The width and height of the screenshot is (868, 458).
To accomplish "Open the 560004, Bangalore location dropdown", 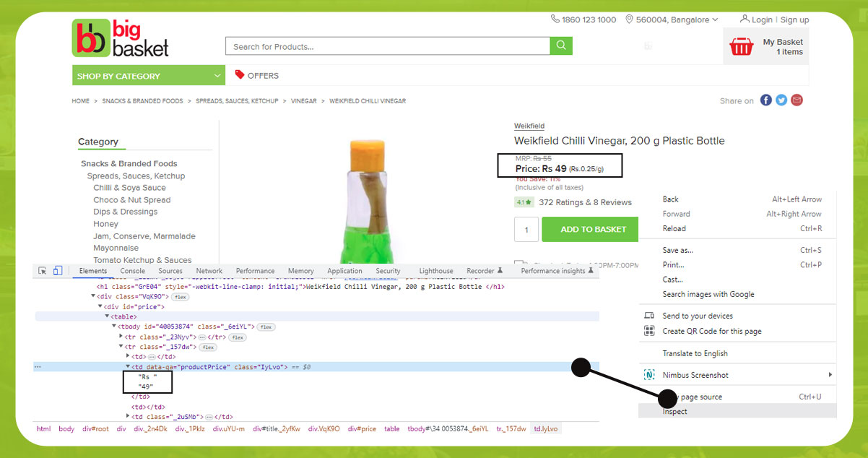I will [672, 20].
